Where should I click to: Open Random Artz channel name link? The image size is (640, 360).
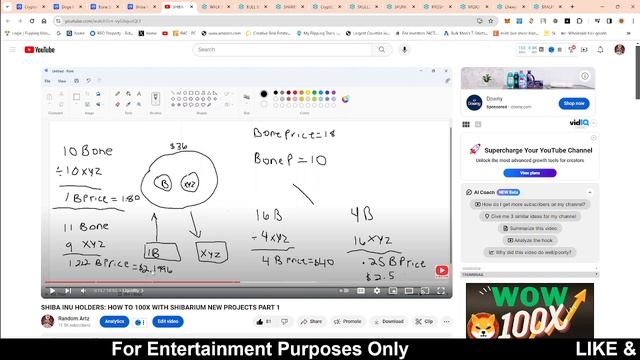(73, 318)
